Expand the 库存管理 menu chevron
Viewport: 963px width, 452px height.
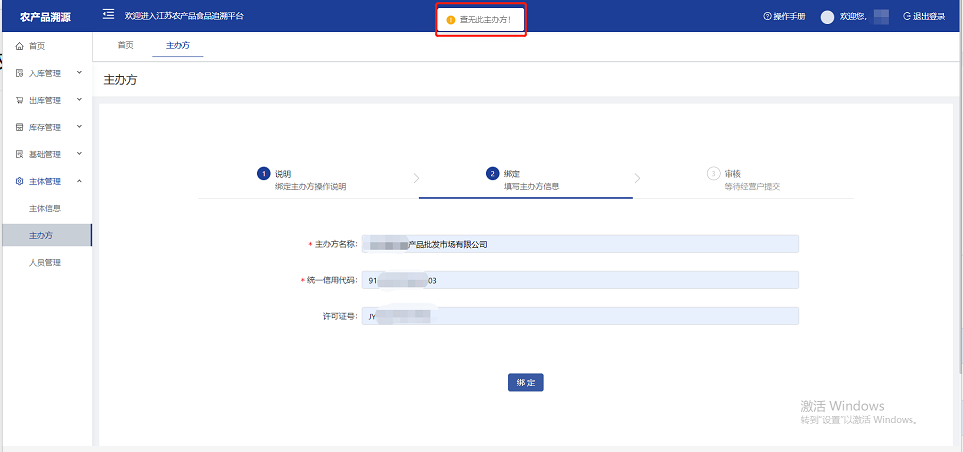79,126
